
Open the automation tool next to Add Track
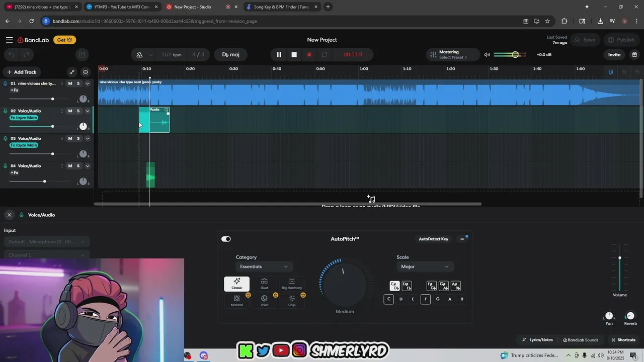tap(72, 72)
